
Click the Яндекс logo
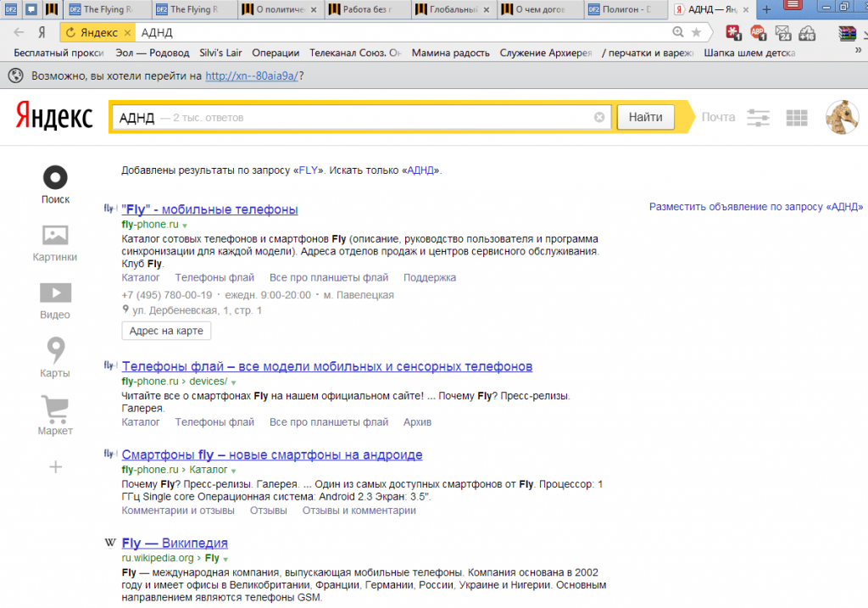pos(53,115)
